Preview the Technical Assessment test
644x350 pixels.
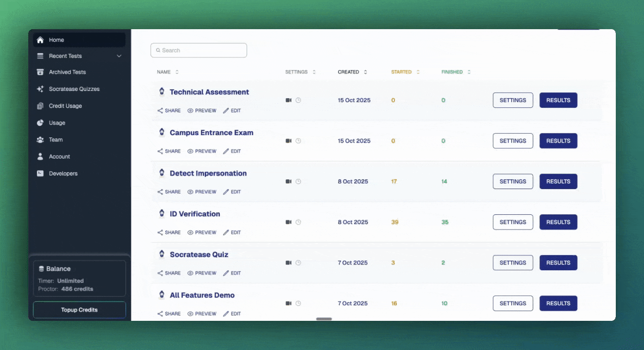pos(202,111)
